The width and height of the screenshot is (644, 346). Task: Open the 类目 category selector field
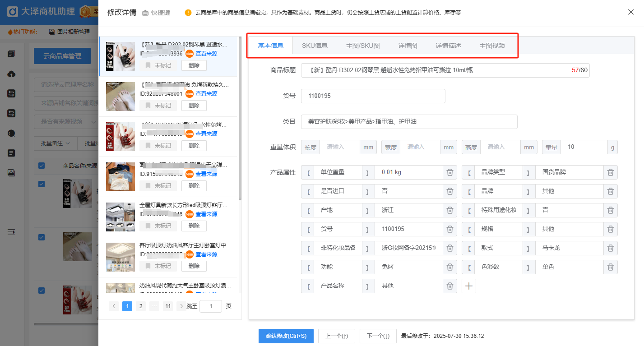[x=409, y=122]
